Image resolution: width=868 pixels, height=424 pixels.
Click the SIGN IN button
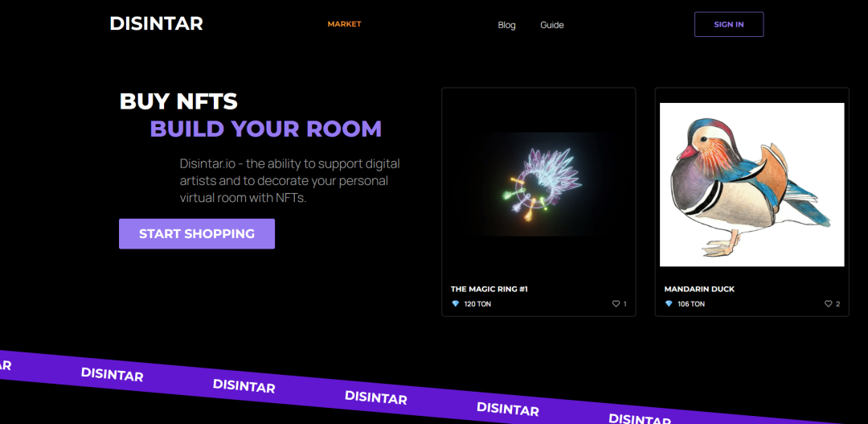(x=728, y=24)
